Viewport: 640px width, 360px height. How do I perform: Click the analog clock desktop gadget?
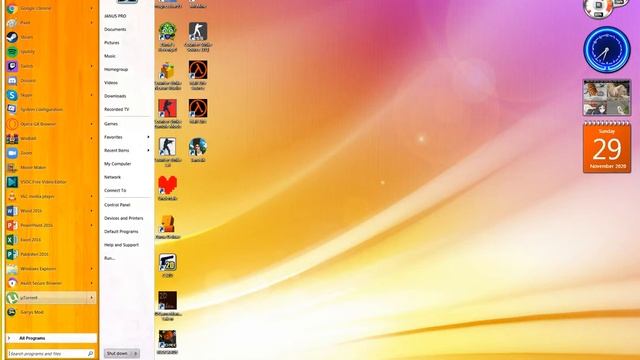(x=607, y=50)
